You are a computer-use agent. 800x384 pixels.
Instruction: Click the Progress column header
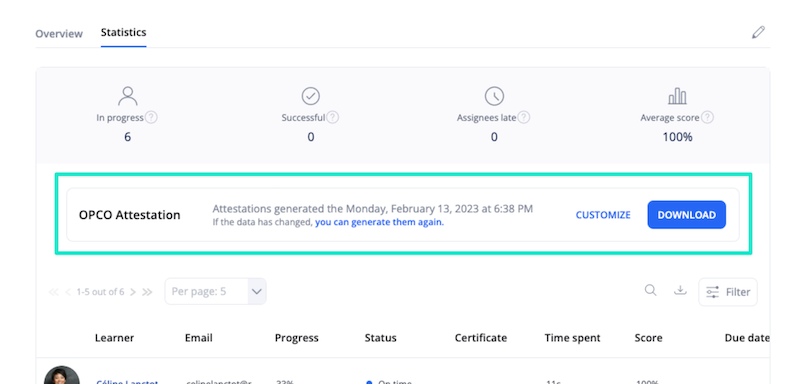tap(296, 338)
